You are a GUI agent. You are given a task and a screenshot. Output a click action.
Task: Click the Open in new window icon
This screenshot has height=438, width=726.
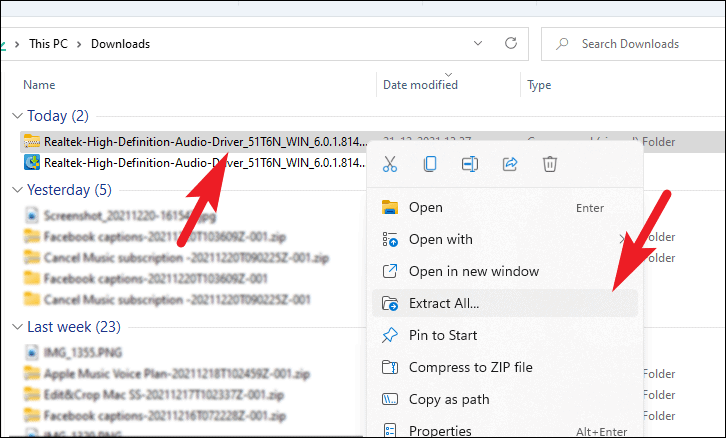(x=390, y=271)
